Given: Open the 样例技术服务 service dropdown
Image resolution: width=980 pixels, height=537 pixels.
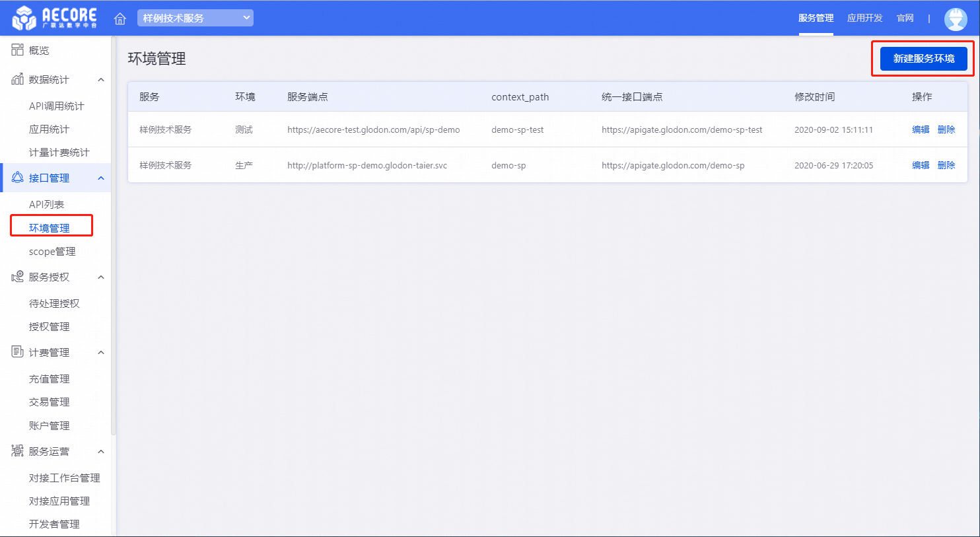Looking at the screenshot, I should coord(195,18).
